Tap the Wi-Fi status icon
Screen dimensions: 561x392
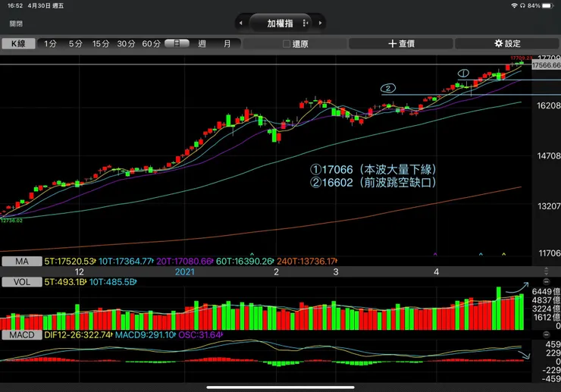pos(514,6)
